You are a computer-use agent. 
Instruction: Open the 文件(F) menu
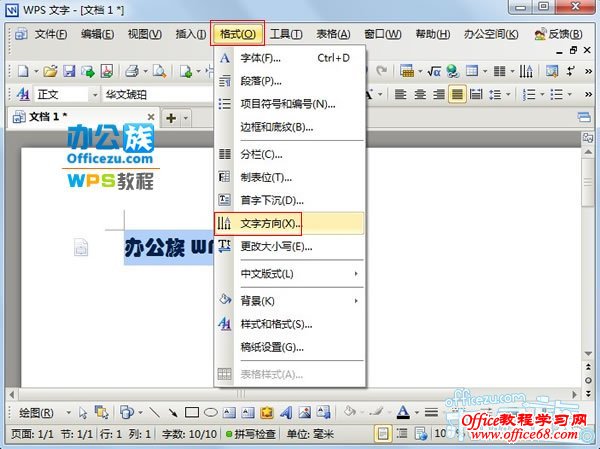tap(51, 34)
